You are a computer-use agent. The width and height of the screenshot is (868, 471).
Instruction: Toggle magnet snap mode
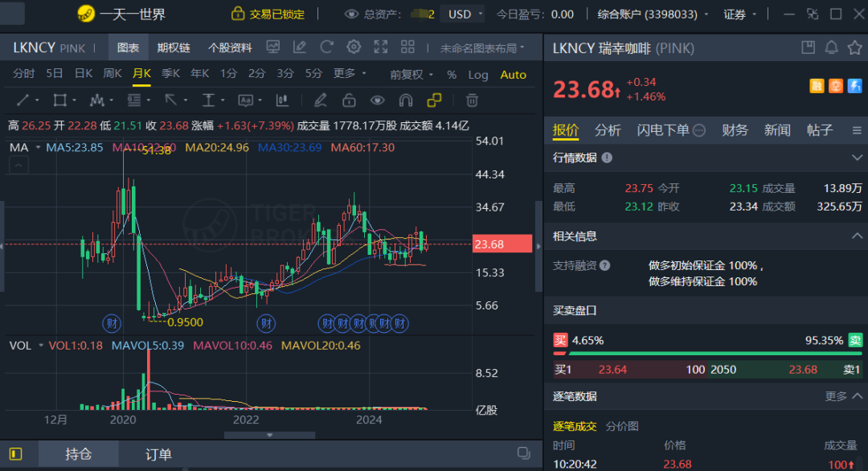406,100
